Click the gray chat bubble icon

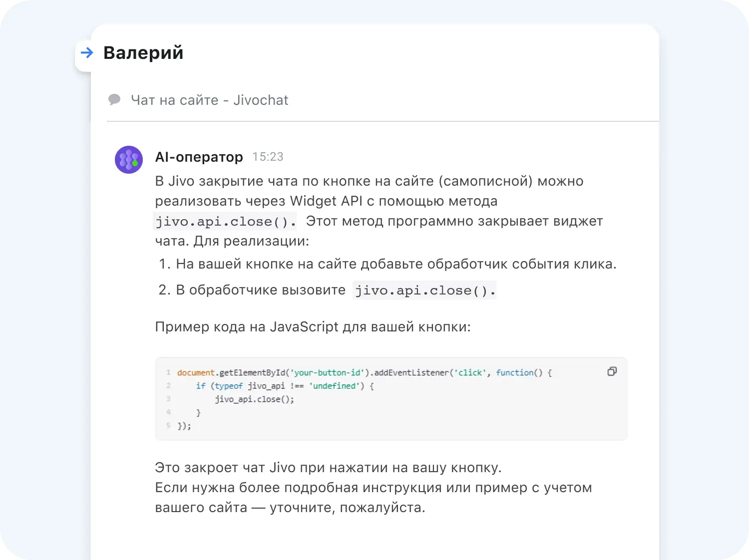click(x=114, y=100)
